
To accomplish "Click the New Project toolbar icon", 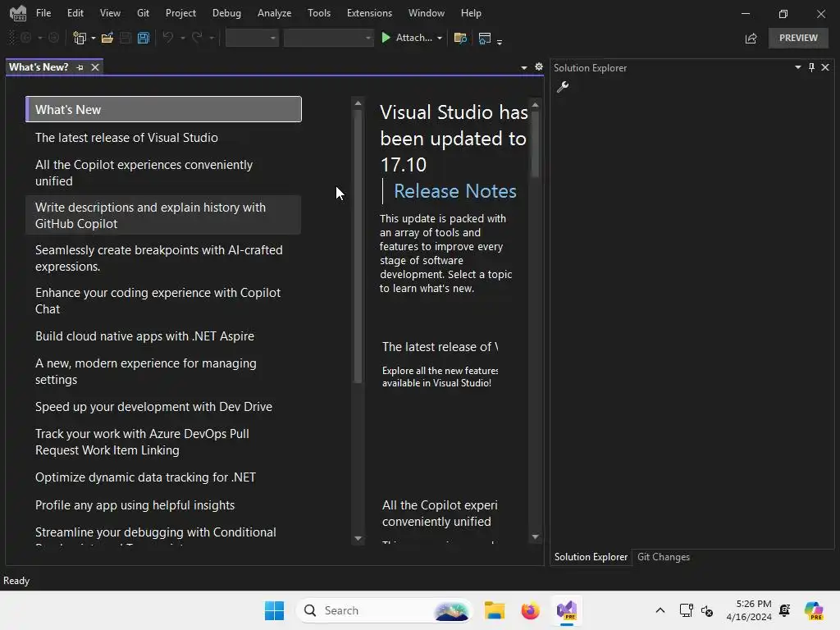I will coord(80,38).
